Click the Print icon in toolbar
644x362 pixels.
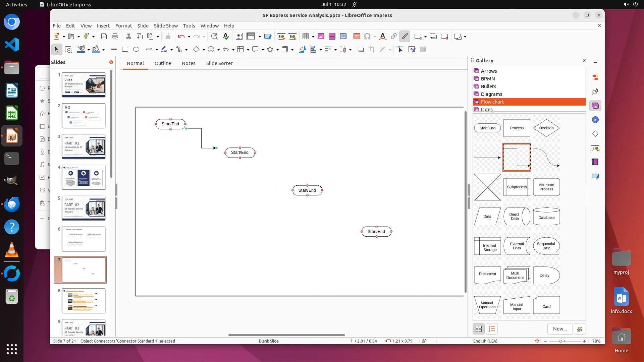pyautogui.click(x=115, y=37)
